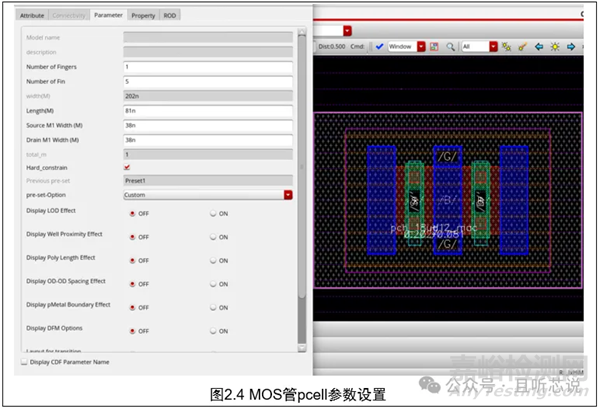Switch to the Attribute tab

33,16
